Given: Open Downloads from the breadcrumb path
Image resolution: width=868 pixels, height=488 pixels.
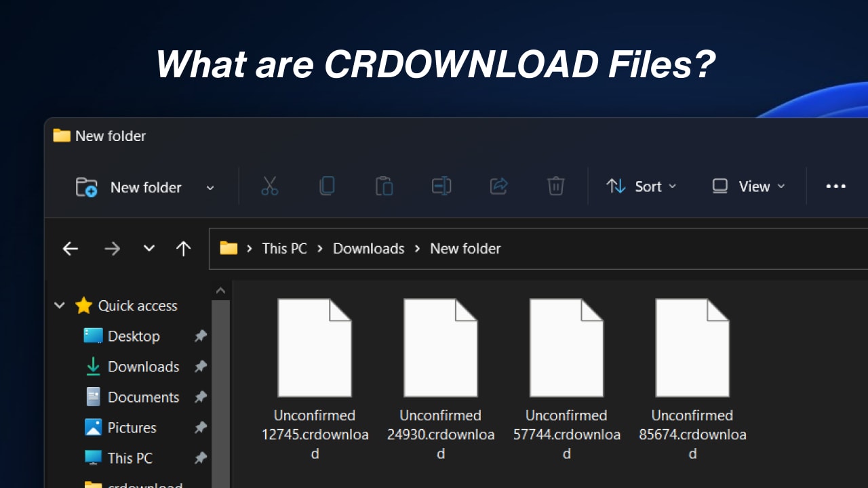Looking at the screenshot, I should (368, 248).
